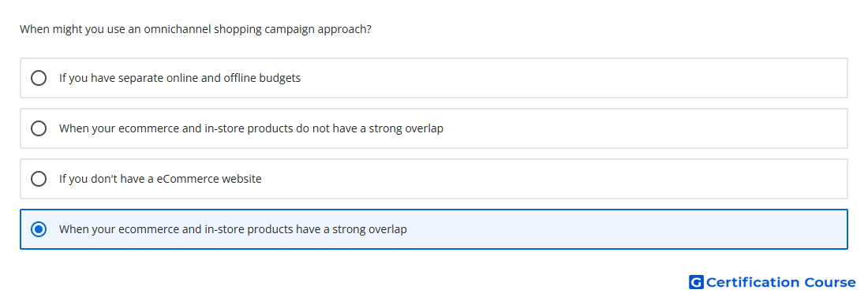868x297 pixels.
Task: Select radio for no eCommerce website option
Action: tap(39, 179)
